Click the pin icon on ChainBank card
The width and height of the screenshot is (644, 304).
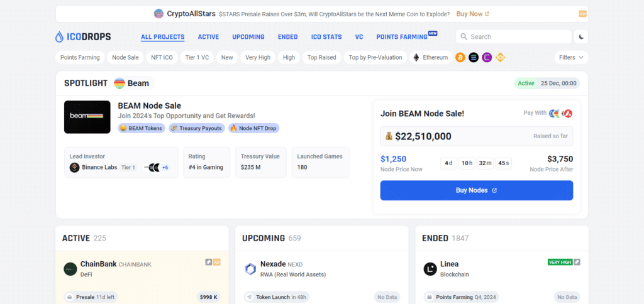coord(209,262)
